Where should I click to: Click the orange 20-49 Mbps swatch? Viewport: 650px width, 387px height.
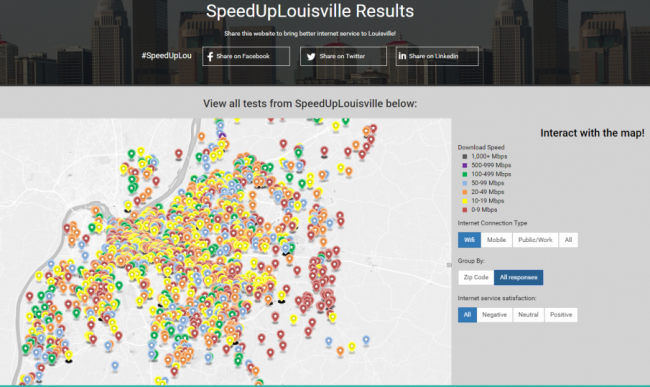(464, 192)
